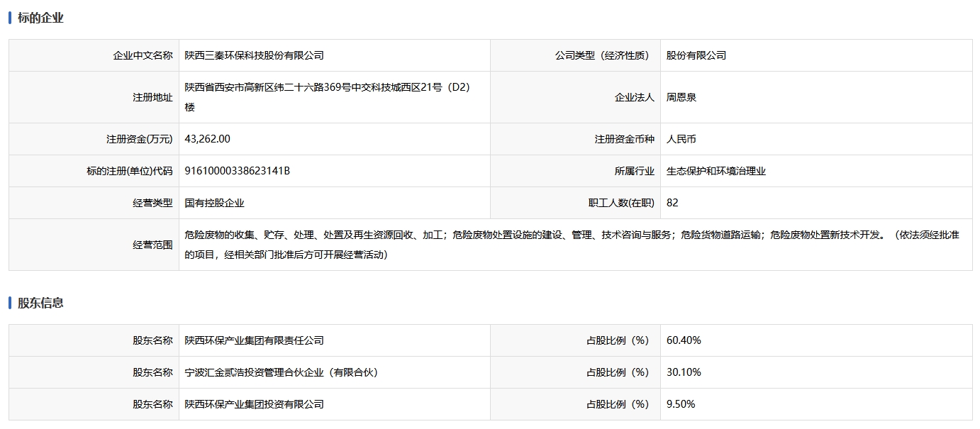Select business type value 国有控股企业
This screenshot has width=980, height=429.
(215, 203)
